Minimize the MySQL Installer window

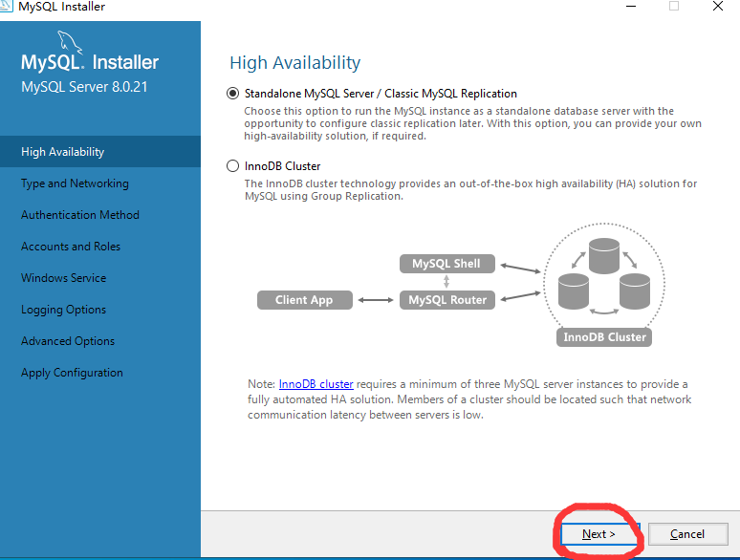(631, 6)
